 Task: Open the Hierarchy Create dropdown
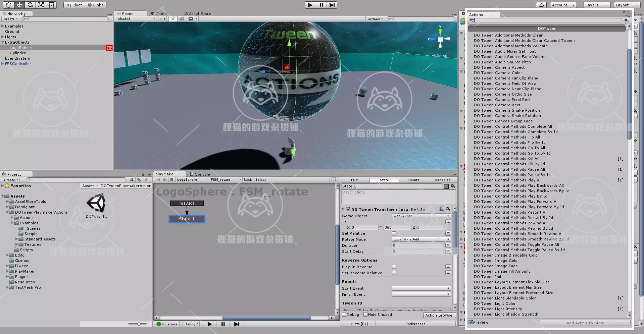click(x=10, y=19)
